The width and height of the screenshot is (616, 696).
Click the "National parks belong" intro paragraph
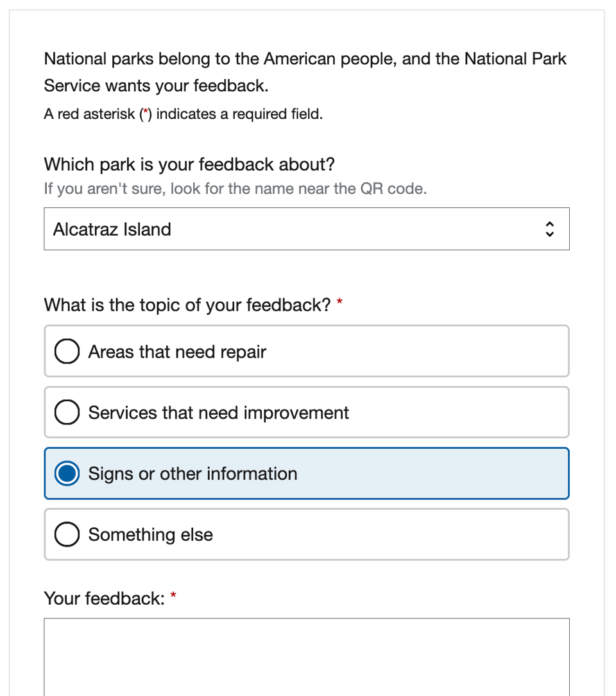(305, 72)
